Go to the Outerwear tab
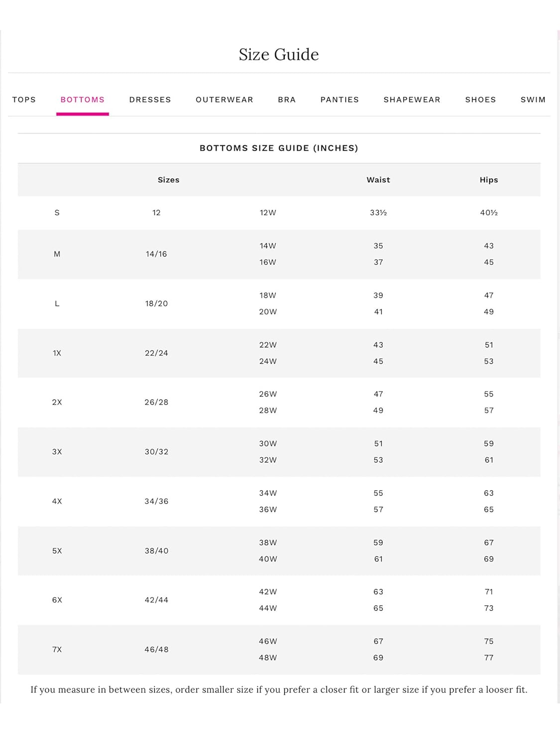This screenshot has width=560, height=747. (x=224, y=100)
